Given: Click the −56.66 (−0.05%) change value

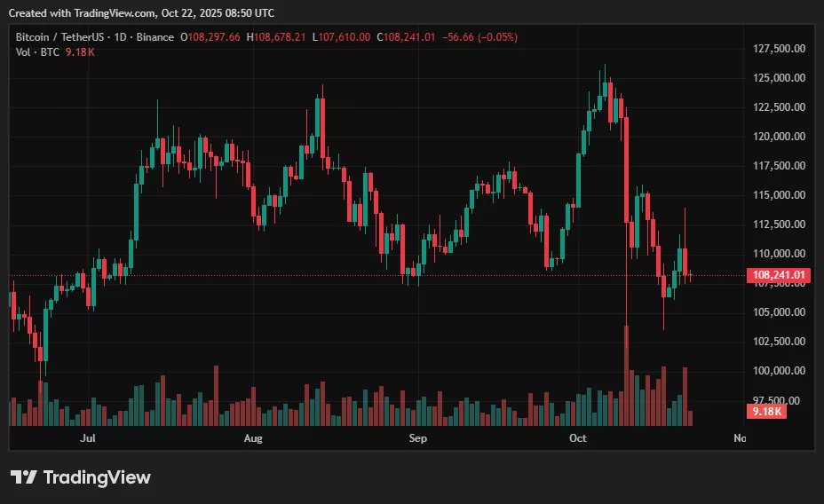Looking at the screenshot, I should click(484, 37).
